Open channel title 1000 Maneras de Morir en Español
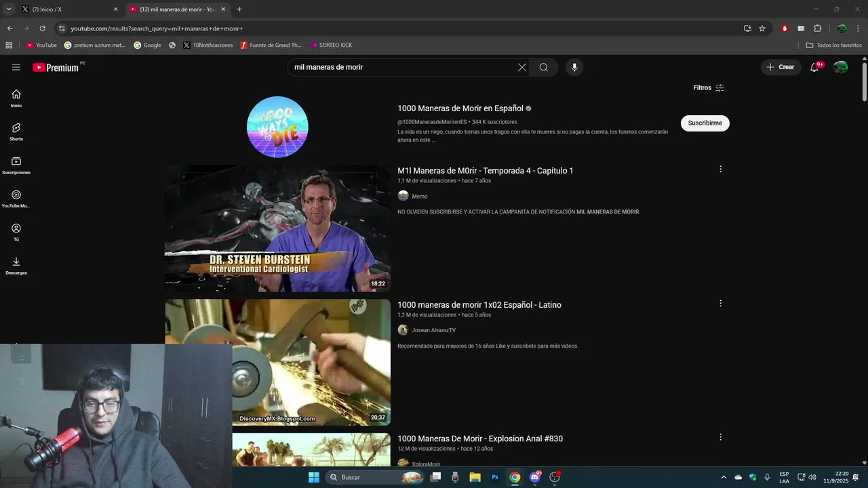Screen dimensions: 868x488 (x=460, y=108)
